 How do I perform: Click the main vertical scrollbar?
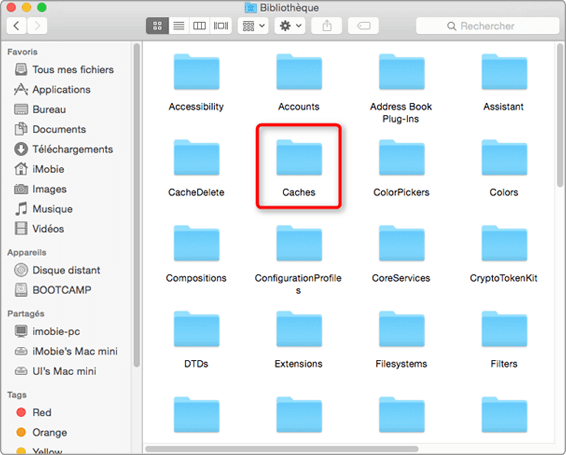coord(560,116)
